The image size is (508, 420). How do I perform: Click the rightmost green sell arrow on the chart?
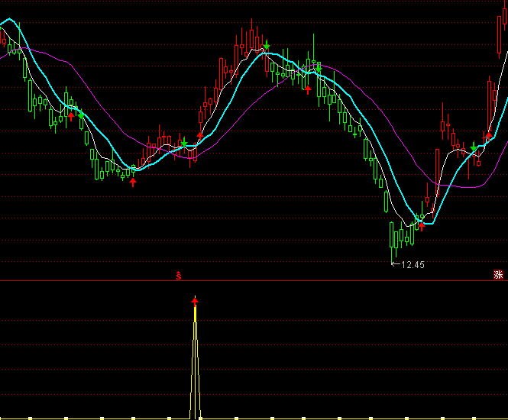[474, 146]
